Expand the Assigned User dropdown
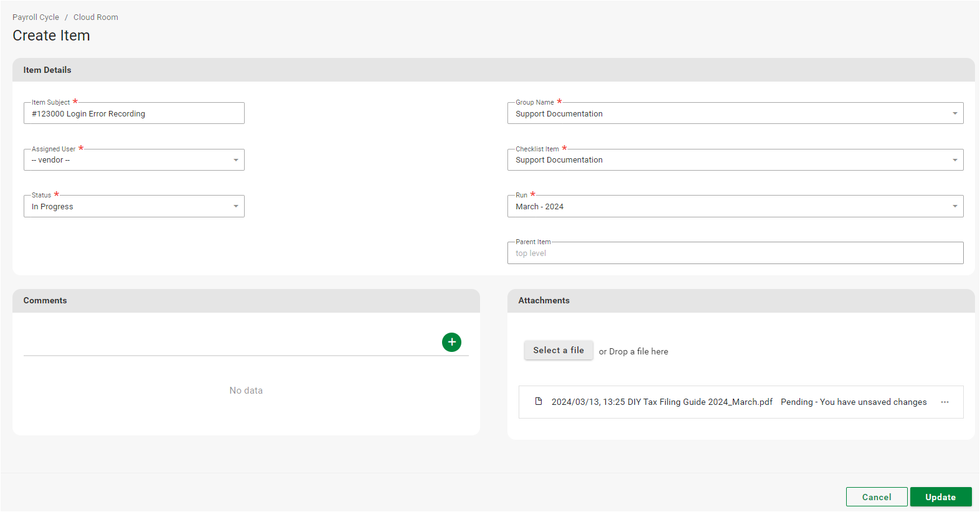Image resolution: width=980 pixels, height=512 pixels. pyautogui.click(x=134, y=160)
